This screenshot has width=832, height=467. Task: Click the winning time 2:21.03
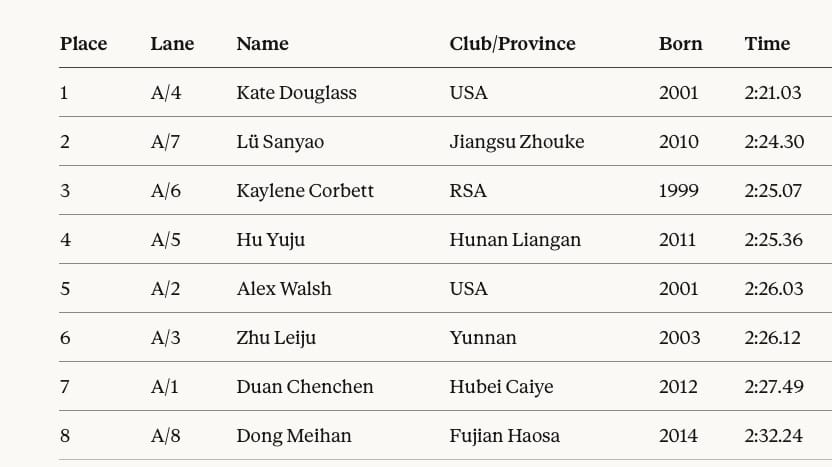click(x=773, y=93)
